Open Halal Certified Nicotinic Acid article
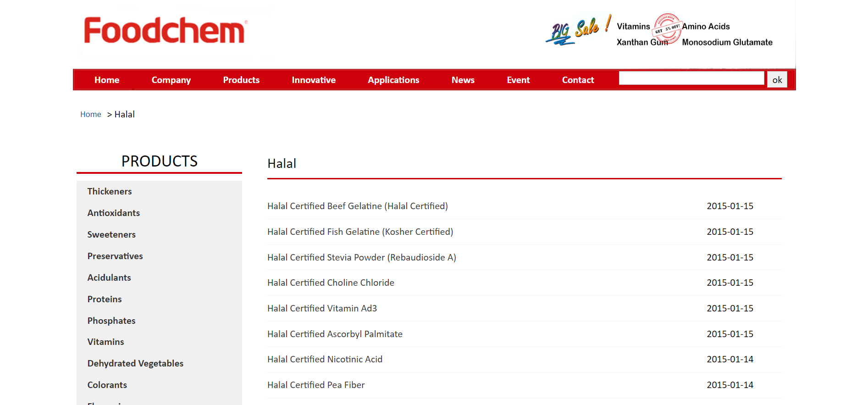Screen dimensions: 868x405 [325, 359]
